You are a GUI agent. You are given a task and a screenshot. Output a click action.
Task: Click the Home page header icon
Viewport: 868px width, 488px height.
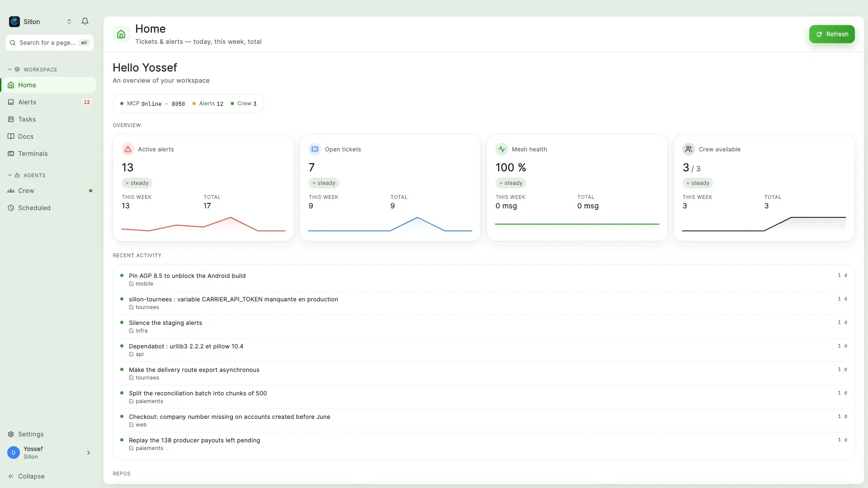[x=121, y=34]
